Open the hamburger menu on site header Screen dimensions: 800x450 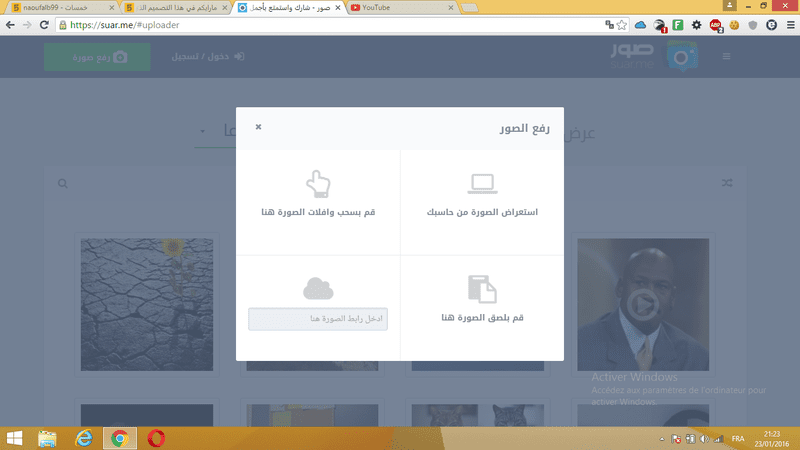pyautogui.click(x=727, y=57)
